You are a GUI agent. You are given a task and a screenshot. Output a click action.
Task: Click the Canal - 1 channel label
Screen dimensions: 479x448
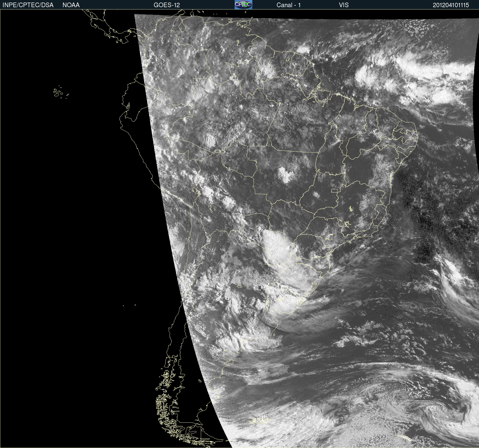(x=288, y=5)
